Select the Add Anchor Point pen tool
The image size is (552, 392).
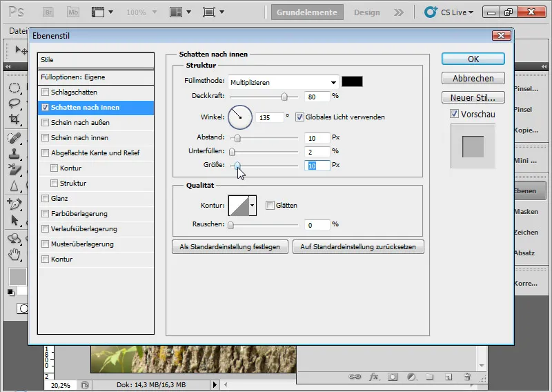14,204
